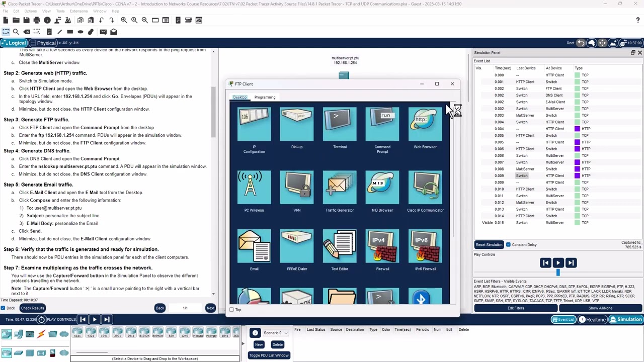Click the Check Results button
The width and height of the screenshot is (644, 362).
(33, 308)
